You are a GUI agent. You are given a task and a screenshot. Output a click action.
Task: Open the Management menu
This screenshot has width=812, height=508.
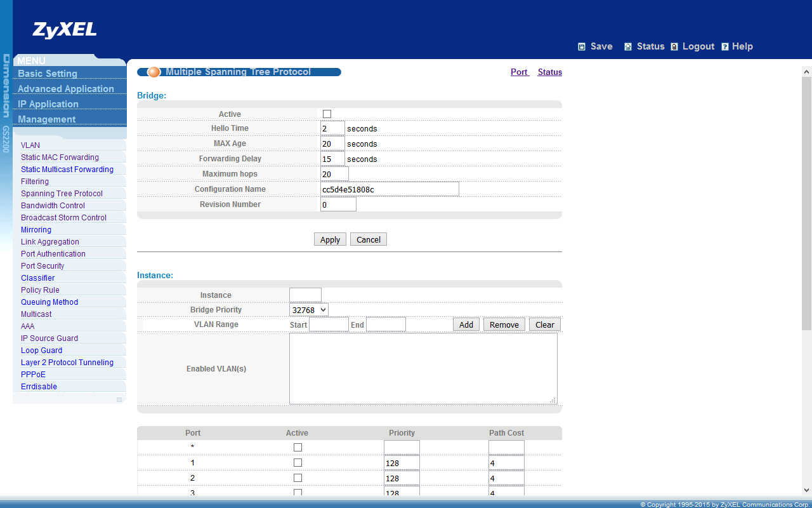[47, 119]
